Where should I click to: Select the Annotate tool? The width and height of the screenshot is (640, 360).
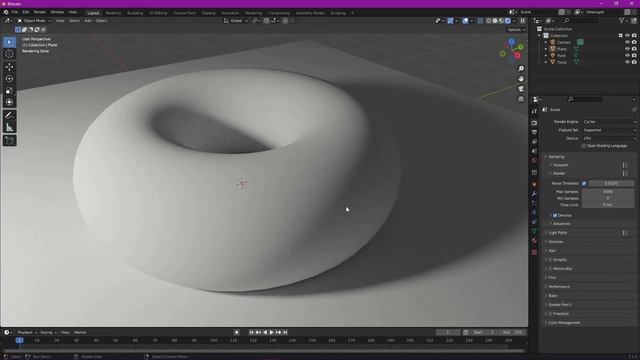pyautogui.click(x=9, y=116)
